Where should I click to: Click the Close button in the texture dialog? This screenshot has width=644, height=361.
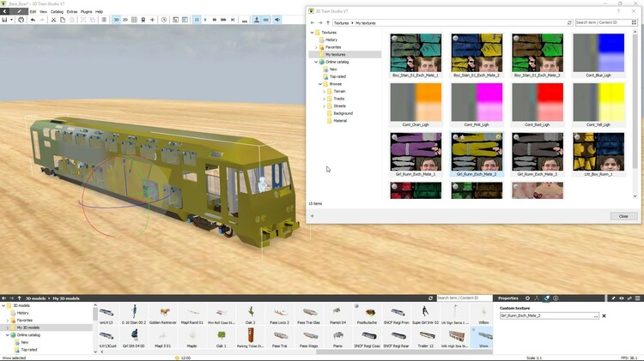click(623, 216)
